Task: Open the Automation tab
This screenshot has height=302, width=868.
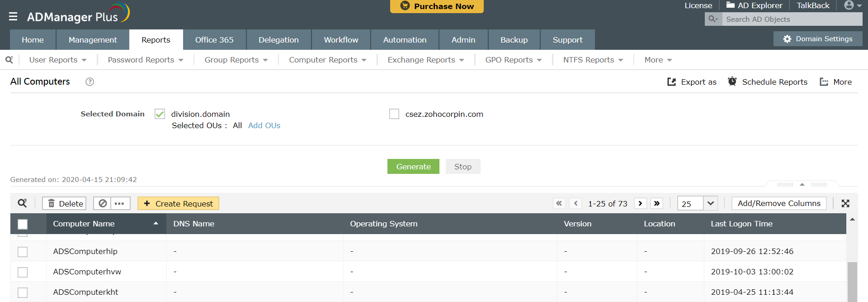Action: (405, 40)
